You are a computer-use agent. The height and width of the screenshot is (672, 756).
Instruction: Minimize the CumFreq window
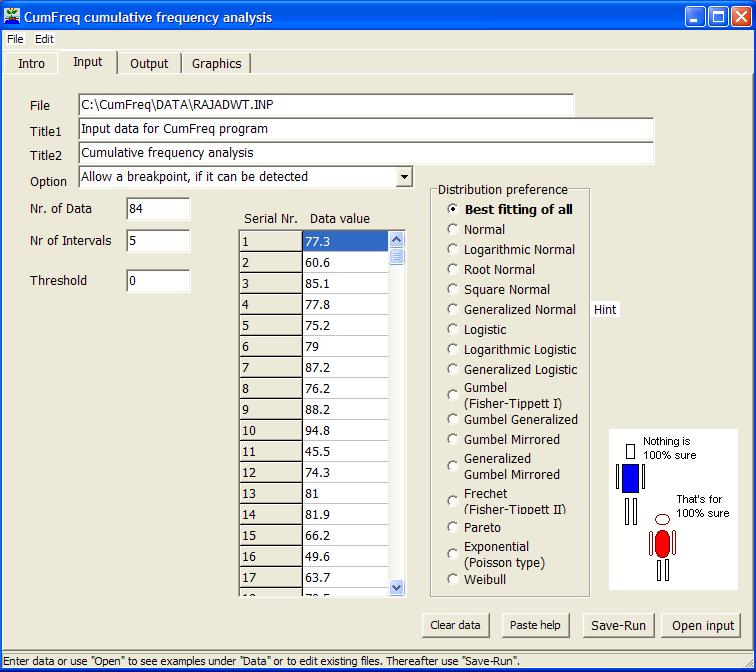(x=694, y=17)
